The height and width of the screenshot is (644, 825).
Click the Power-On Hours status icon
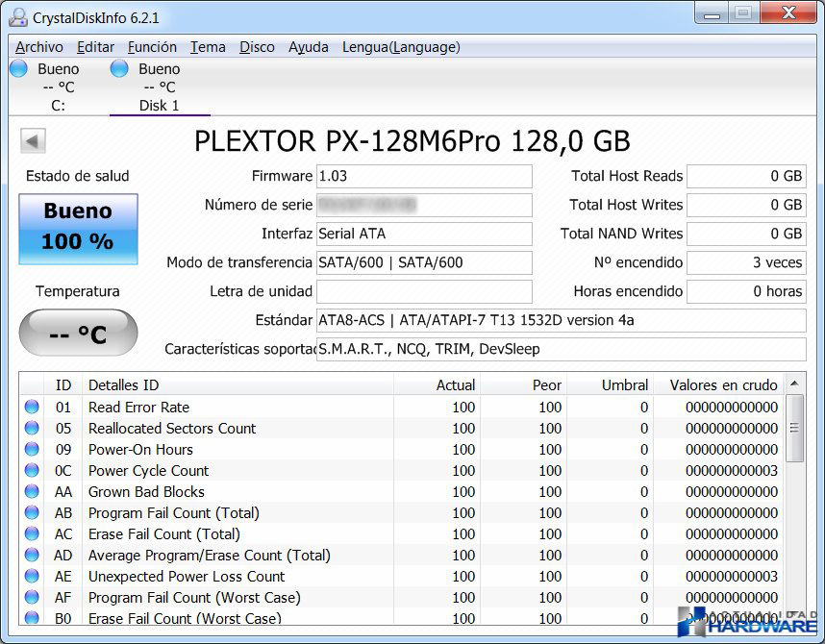[32, 450]
